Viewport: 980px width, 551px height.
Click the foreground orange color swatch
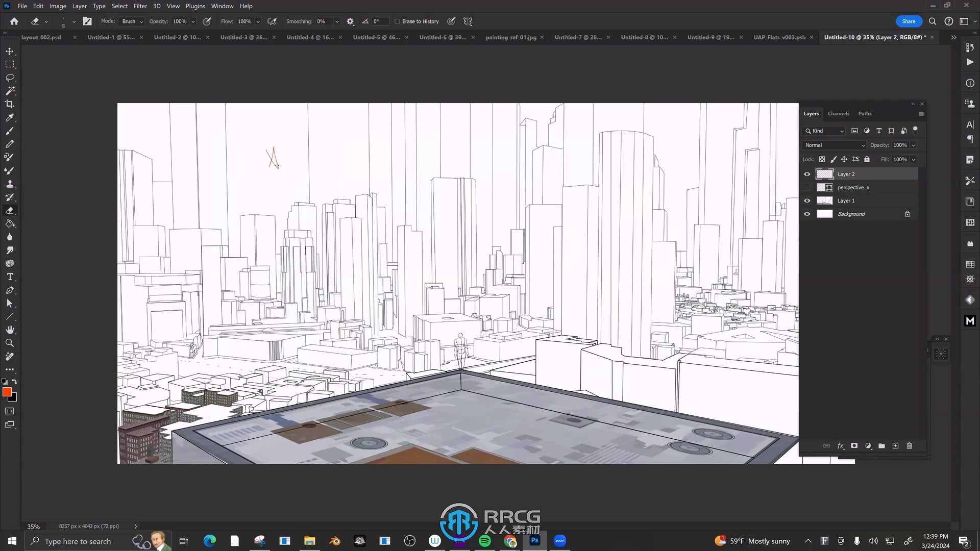(x=7, y=392)
